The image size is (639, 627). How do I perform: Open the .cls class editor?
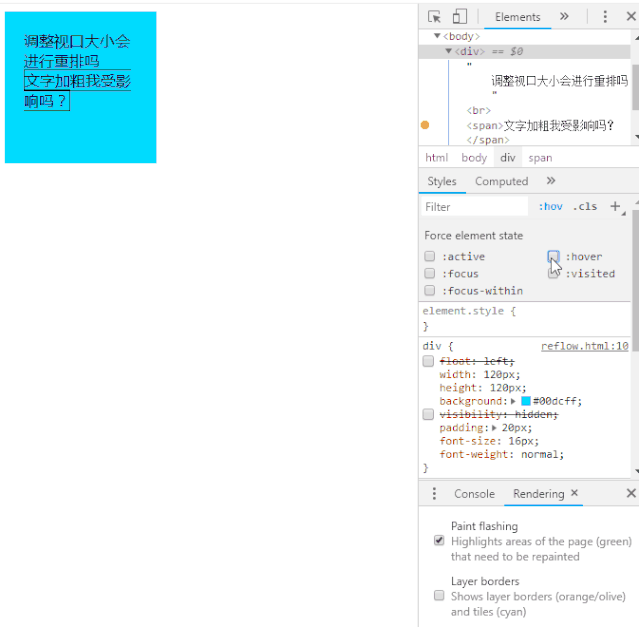pyautogui.click(x=585, y=207)
